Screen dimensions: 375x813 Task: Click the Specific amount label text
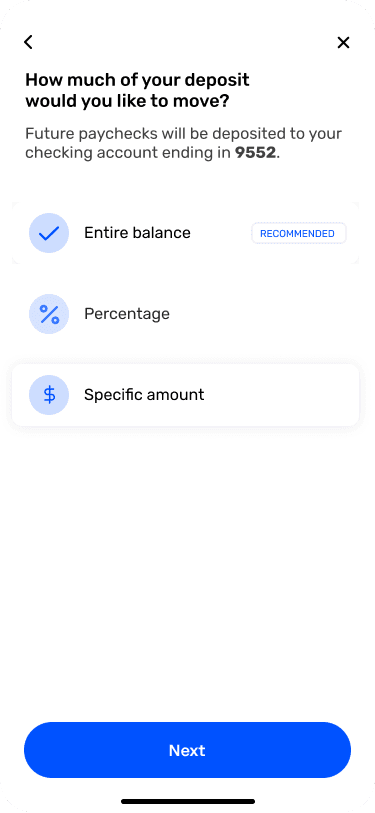click(144, 395)
